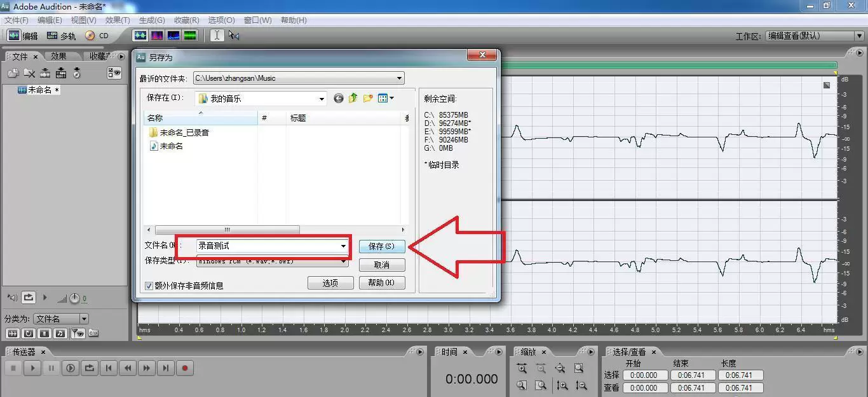The width and height of the screenshot is (868, 397).
Task: Click insert into multitrack icon
Action: [45, 73]
